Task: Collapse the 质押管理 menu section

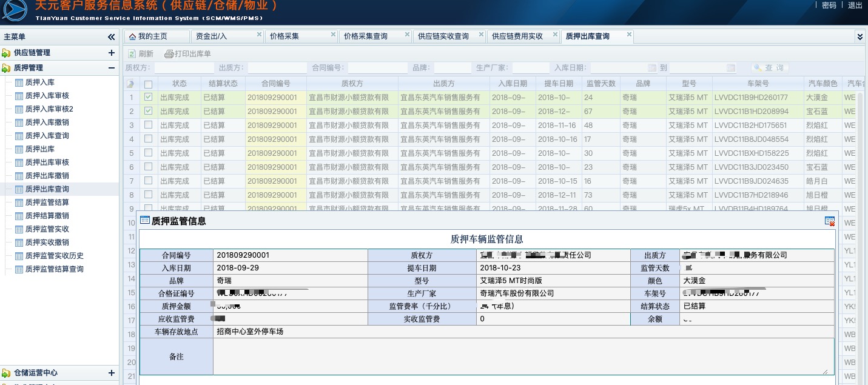Action: pyautogui.click(x=111, y=68)
